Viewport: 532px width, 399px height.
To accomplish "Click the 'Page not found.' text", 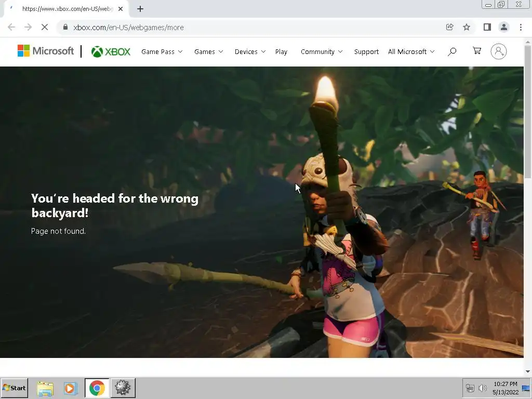I will tap(58, 231).
